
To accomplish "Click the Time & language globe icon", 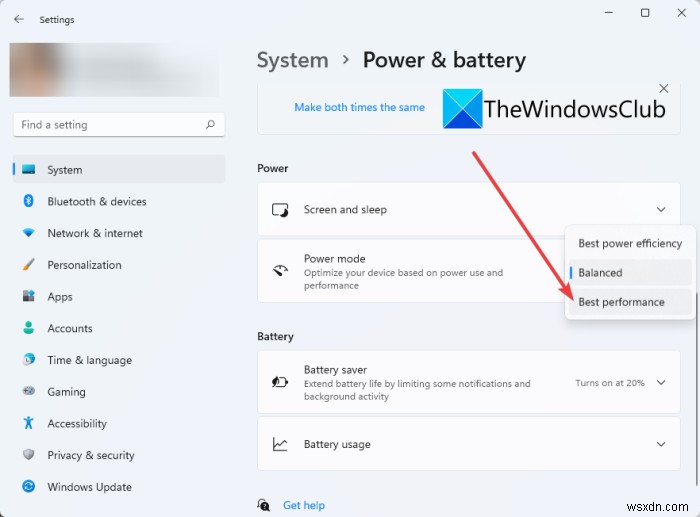I will [x=29, y=359].
